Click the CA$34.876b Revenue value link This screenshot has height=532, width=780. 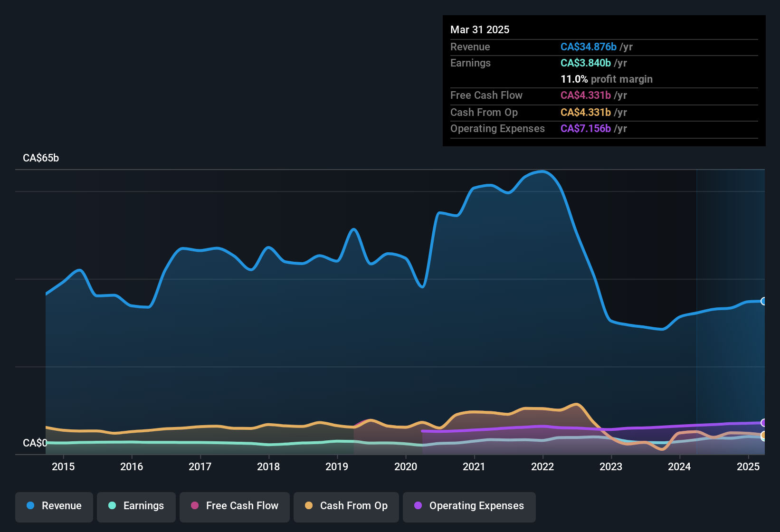[x=588, y=47]
